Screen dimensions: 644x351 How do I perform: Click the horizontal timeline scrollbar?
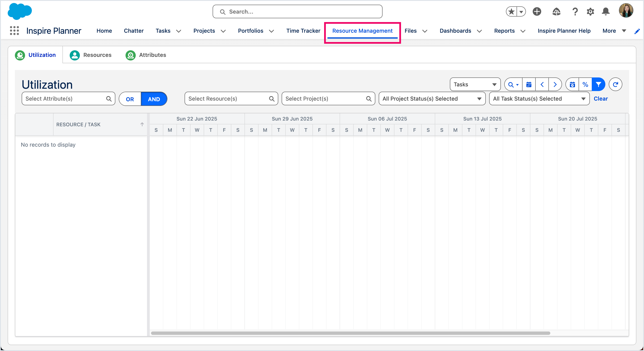tap(350, 333)
